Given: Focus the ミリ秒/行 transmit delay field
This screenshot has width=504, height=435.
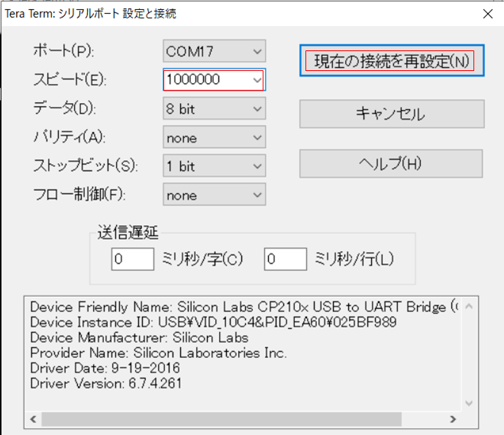Looking at the screenshot, I should tap(285, 259).
